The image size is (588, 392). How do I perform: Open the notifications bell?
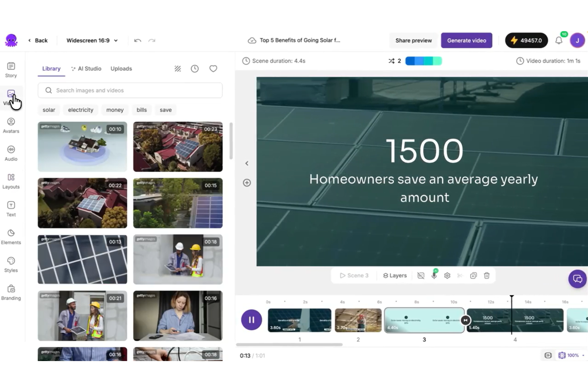559,40
